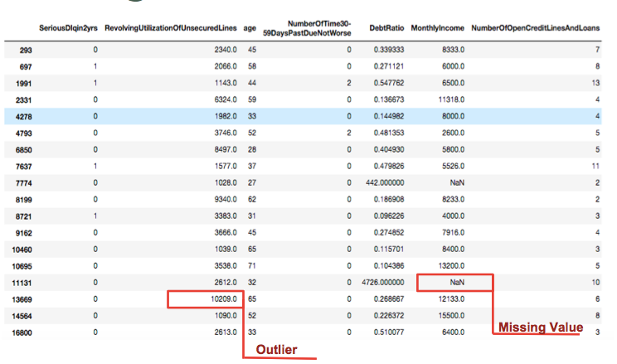617x364 pixels.
Task: Click the age value 58
Action: coord(252,66)
